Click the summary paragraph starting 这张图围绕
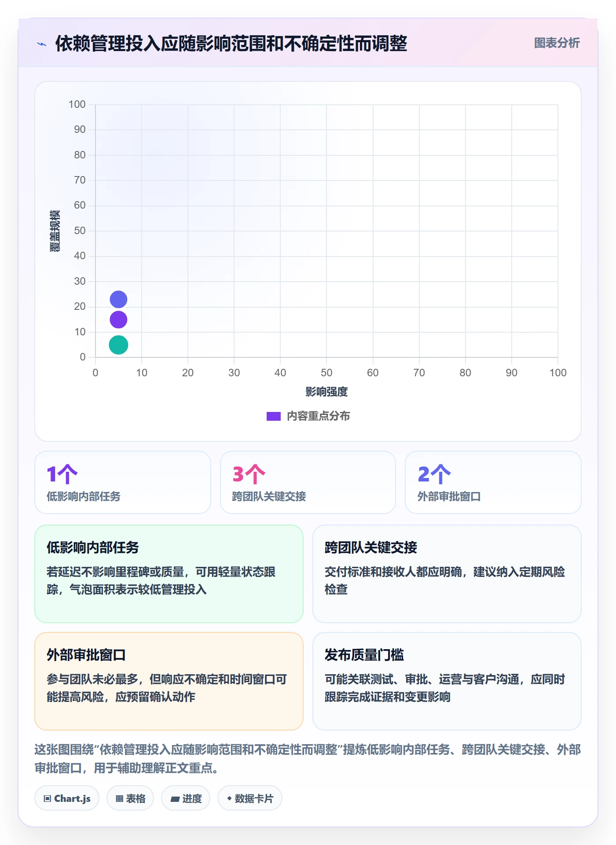The width and height of the screenshot is (616, 845). [308, 759]
